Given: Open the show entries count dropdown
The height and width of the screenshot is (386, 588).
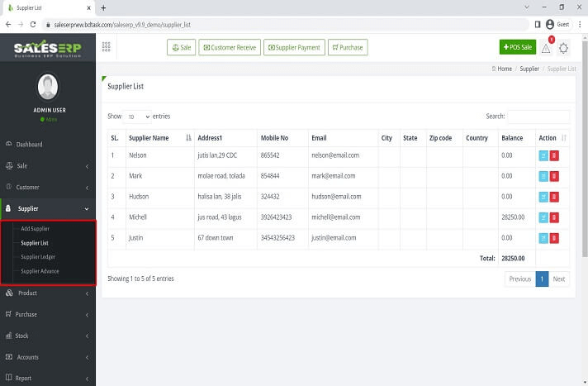Looking at the screenshot, I should coord(137,117).
